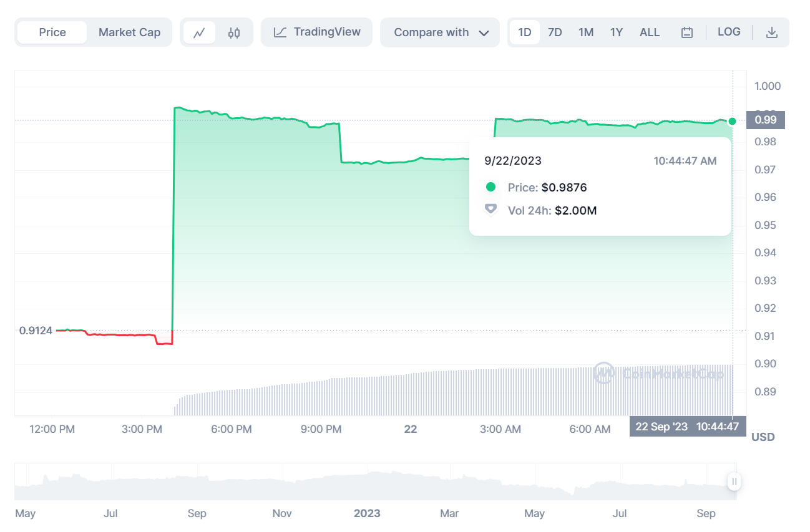Download chart data
The width and height of the screenshot is (810, 532).
(x=772, y=32)
